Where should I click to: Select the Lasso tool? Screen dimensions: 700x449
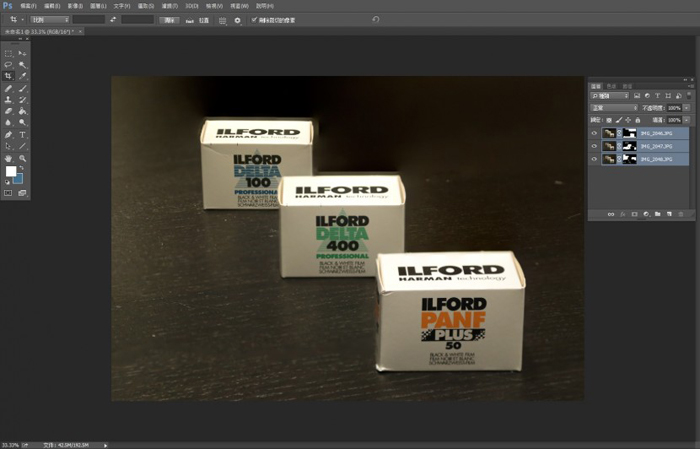(8, 65)
